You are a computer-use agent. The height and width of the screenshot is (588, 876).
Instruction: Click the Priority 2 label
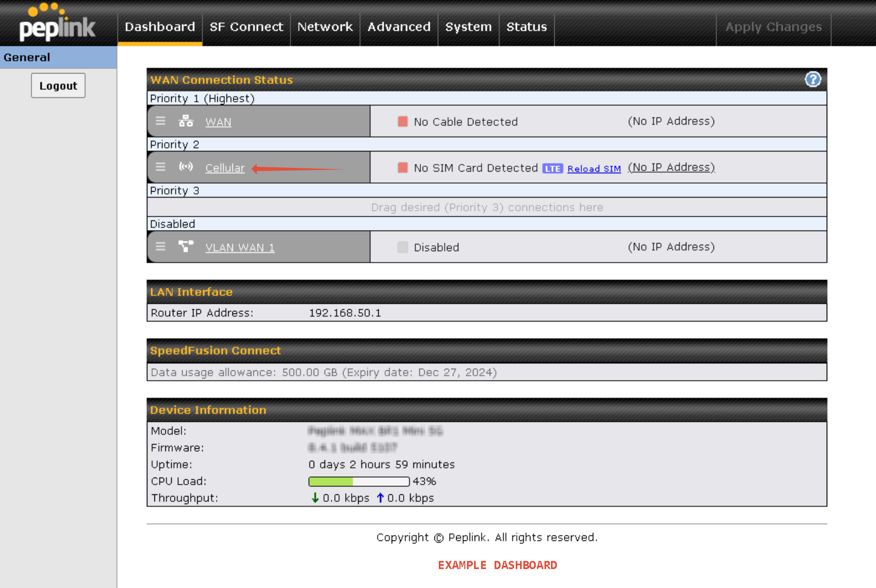174,145
